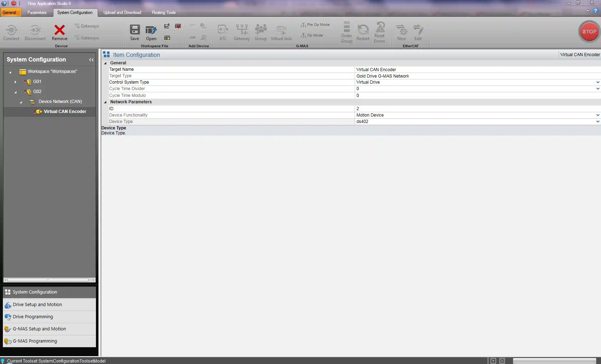Click the Order Group icon
The height and width of the screenshot is (364, 601).
pos(346,33)
